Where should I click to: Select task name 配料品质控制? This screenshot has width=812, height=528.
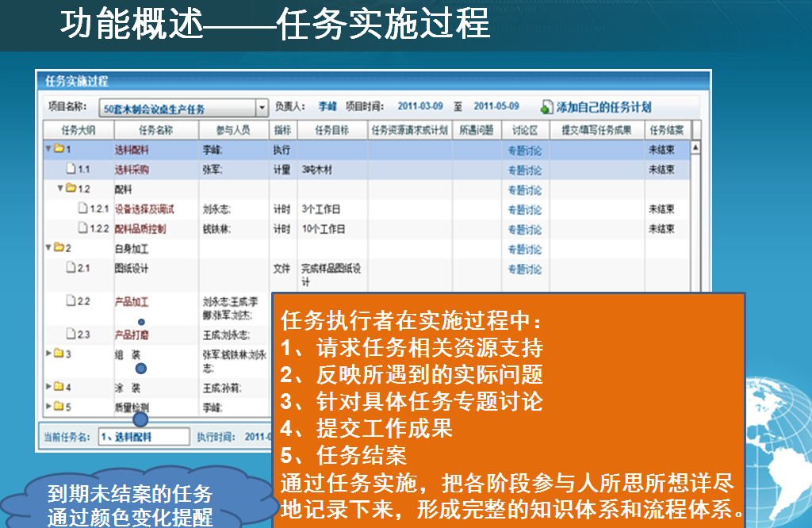140,229
